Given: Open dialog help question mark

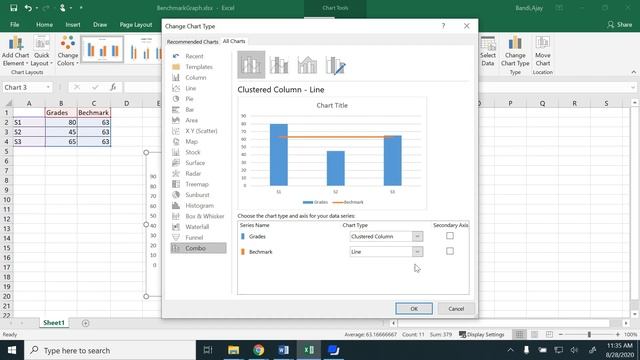Looking at the screenshot, I should pyautogui.click(x=443, y=26).
